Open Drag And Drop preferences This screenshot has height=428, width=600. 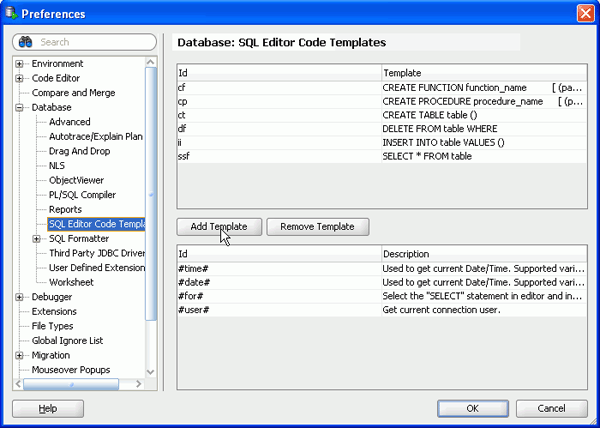(x=80, y=151)
